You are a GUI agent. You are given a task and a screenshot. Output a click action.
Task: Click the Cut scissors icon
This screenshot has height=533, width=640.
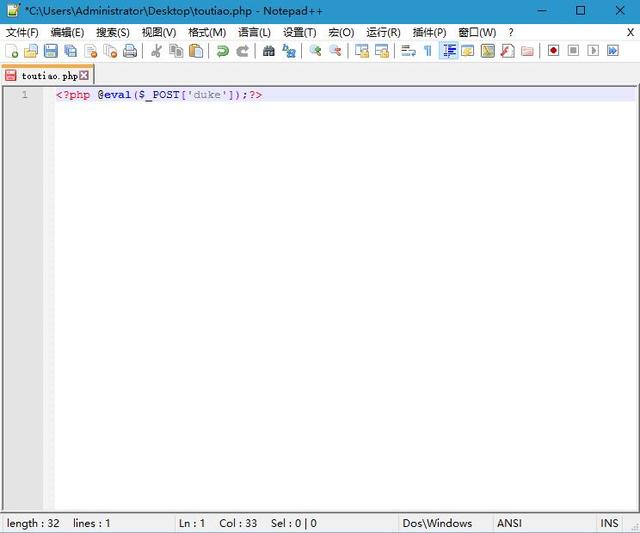(156, 51)
